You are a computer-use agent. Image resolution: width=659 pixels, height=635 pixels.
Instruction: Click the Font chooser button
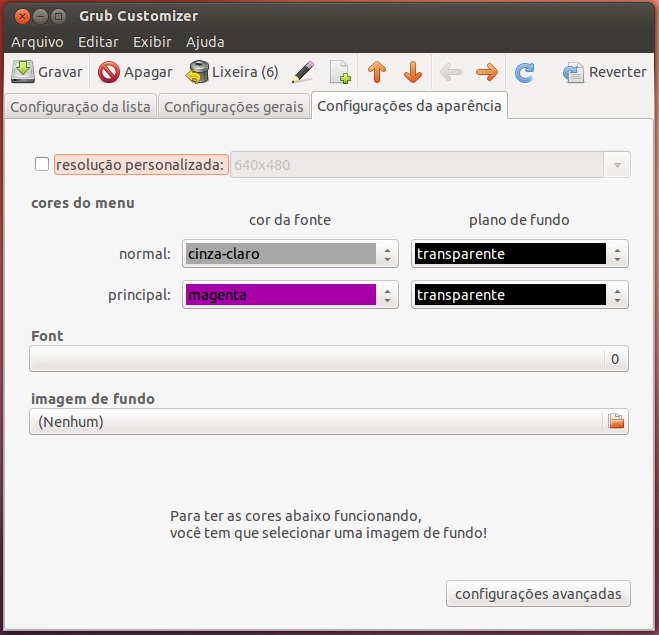pos(329,358)
